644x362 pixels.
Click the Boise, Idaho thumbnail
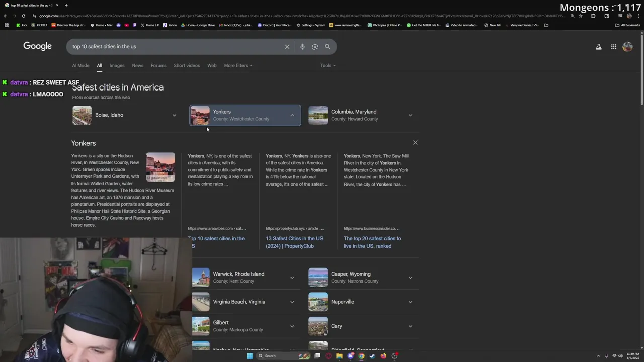(x=82, y=115)
